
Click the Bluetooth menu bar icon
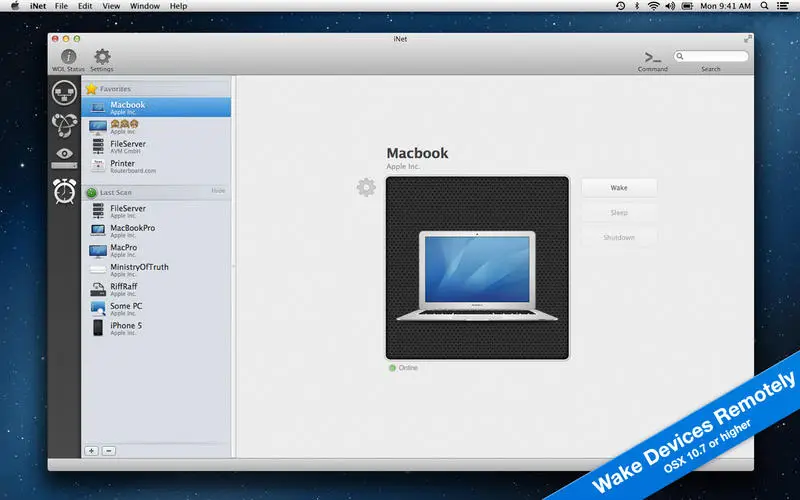tap(637, 6)
